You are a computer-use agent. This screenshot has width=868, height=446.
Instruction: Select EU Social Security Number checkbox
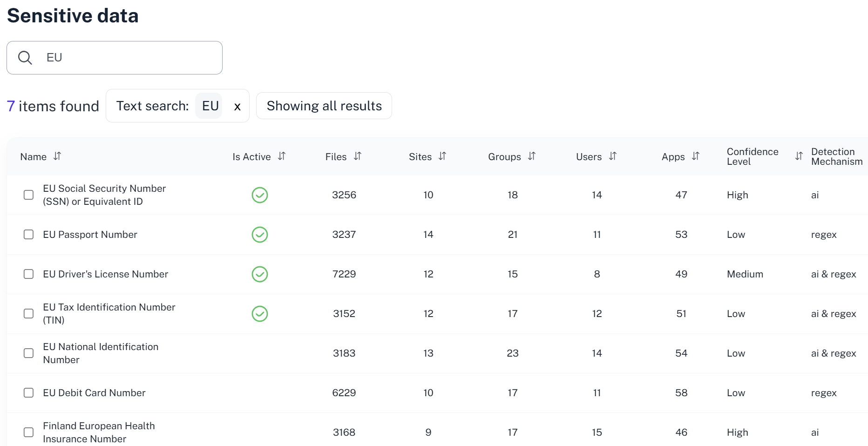pyautogui.click(x=29, y=195)
